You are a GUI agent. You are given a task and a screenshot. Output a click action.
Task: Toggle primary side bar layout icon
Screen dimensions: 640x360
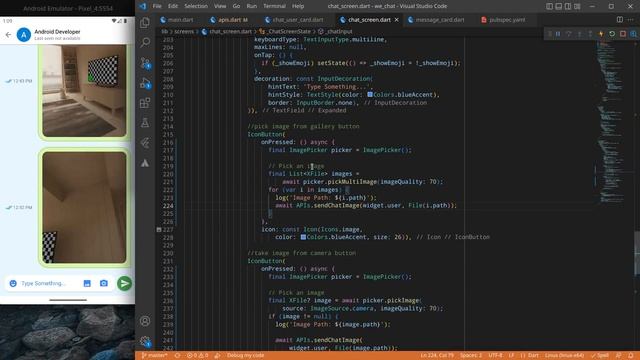(549, 6)
